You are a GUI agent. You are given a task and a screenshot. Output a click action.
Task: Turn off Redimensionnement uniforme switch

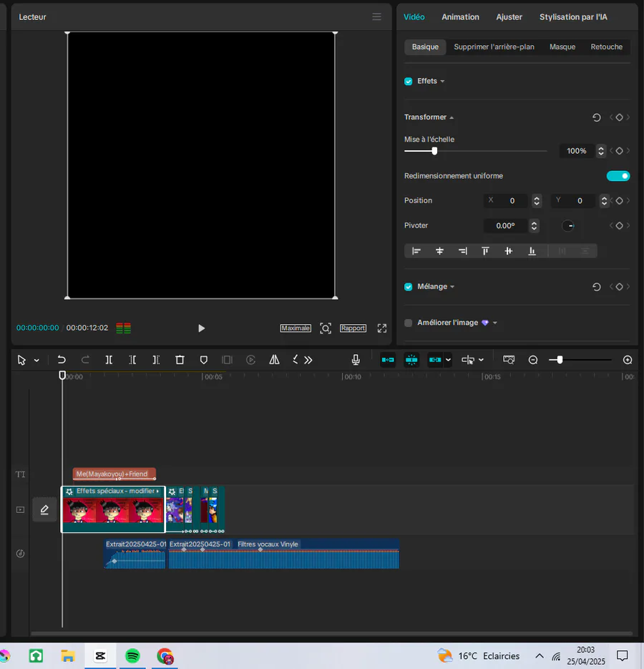tap(618, 176)
